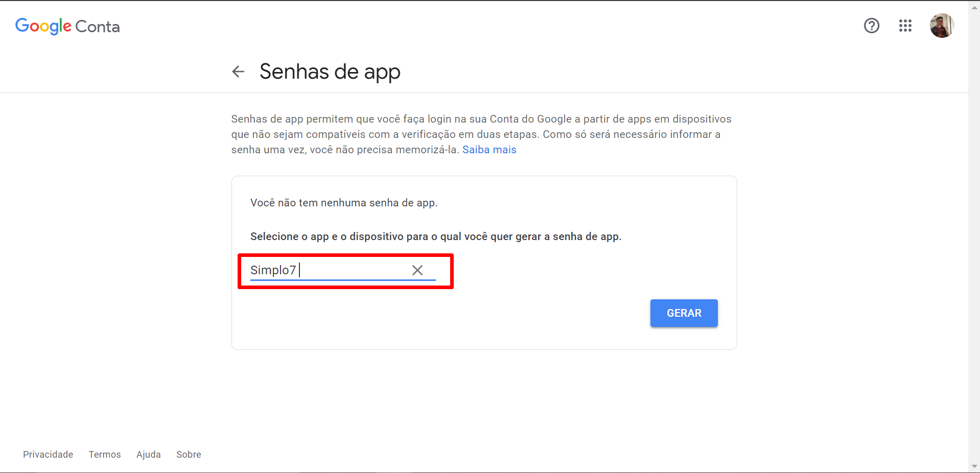Click the Google Conta logo

[67, 27]
